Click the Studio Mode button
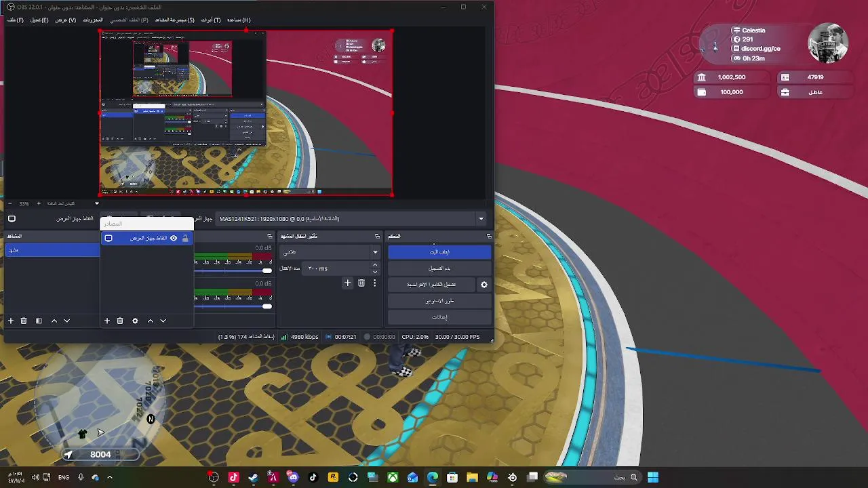The image size is (868, 488). [x=439, y=301]
